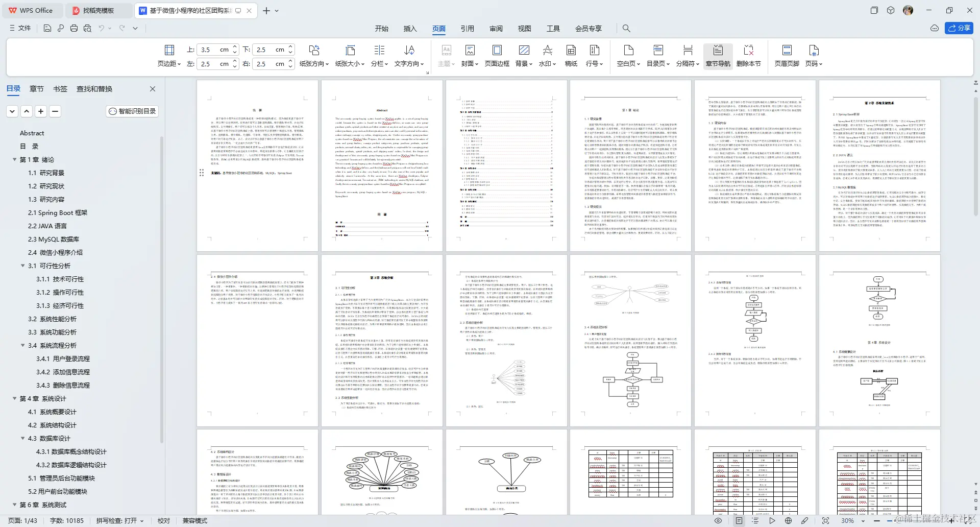Collapse the 4.3 数据库设计 tree node
This screenshot has height=527, width=980.
(22, 438)
